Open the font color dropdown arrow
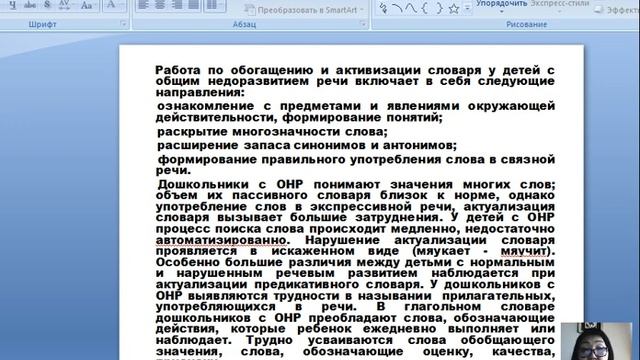The width and height of the screenshot is (640, 360). 122,5
